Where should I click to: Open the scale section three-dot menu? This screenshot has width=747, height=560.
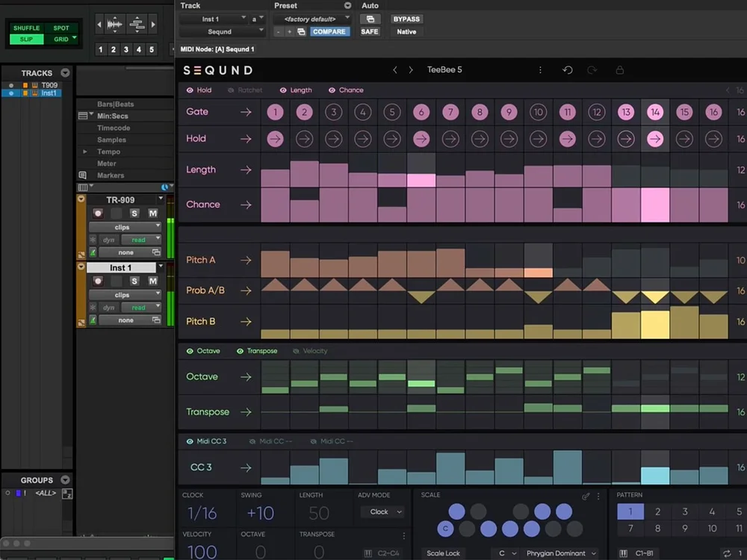point(598,497)
